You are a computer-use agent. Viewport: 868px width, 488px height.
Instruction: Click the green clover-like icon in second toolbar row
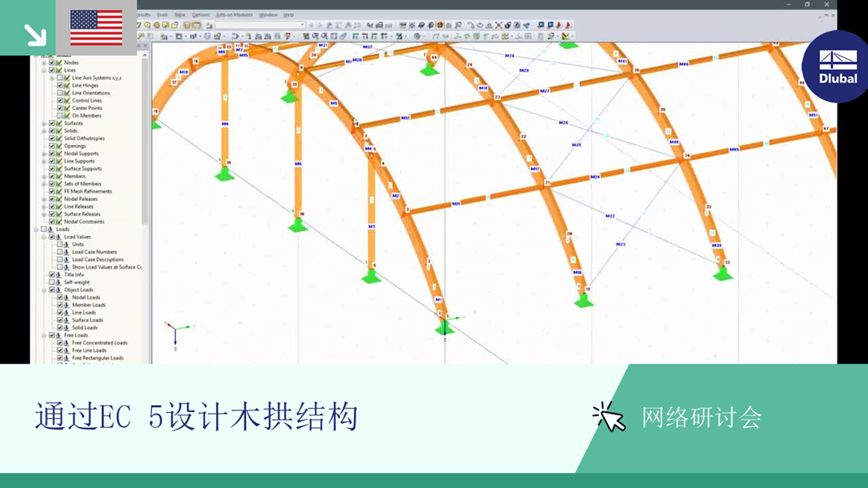pyautogui.click(x=505, y=37)
